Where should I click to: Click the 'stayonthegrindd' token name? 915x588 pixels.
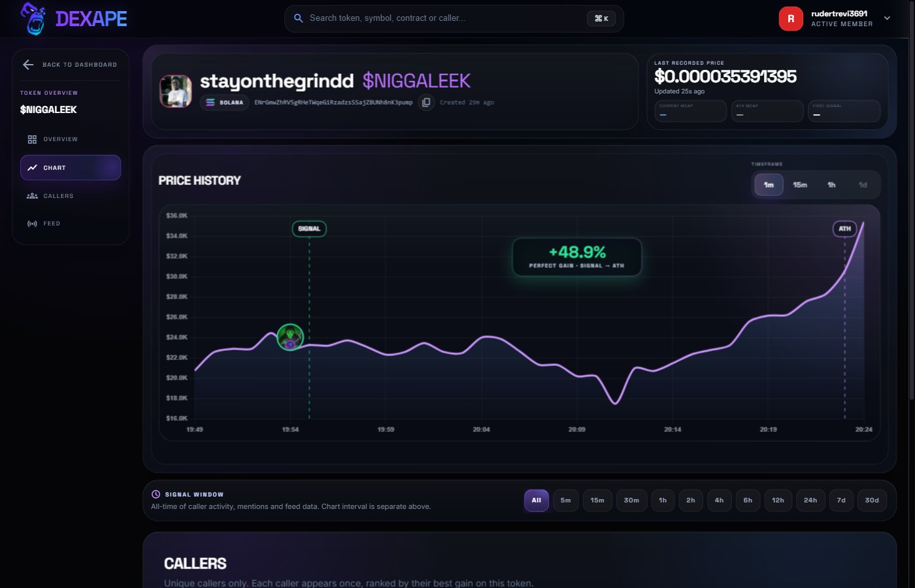[276, 81]
